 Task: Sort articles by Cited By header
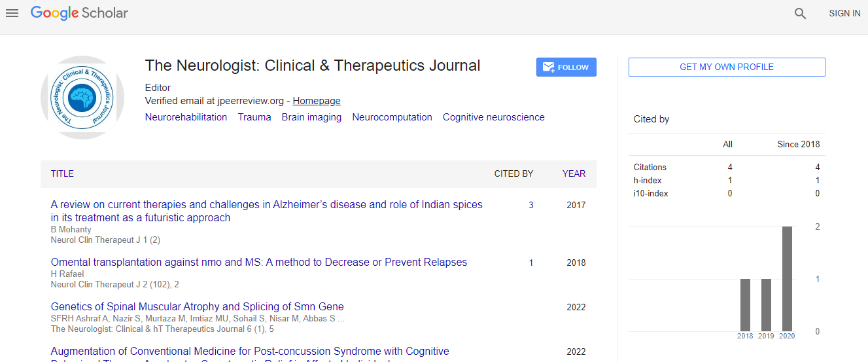(x=513, y=173)
